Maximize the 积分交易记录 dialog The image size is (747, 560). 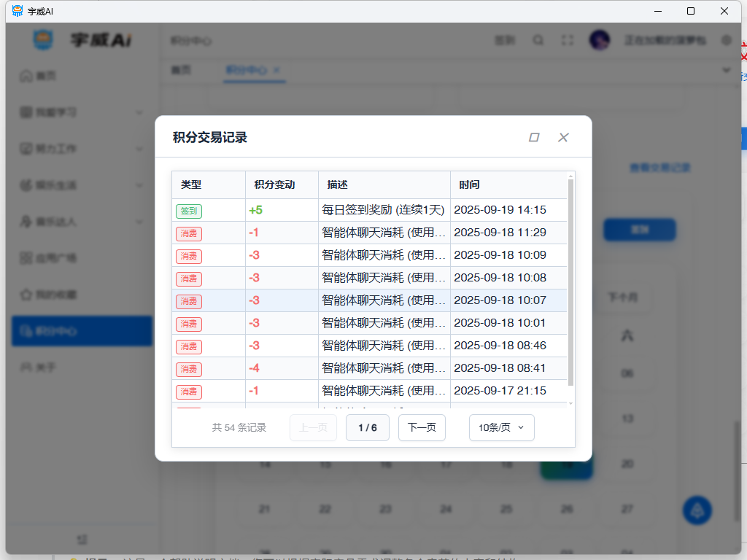tap(534, 137)
